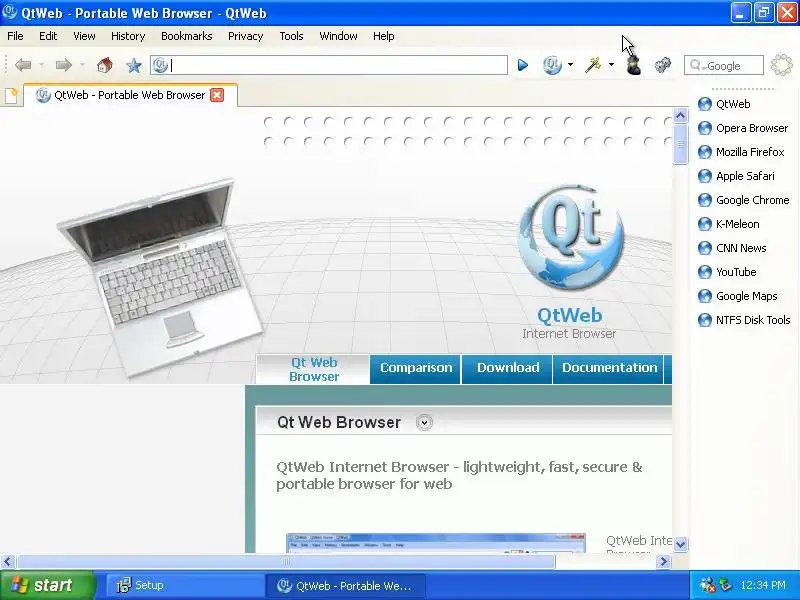
Task: Open the Windows start menu
Action: click(47, 585)
